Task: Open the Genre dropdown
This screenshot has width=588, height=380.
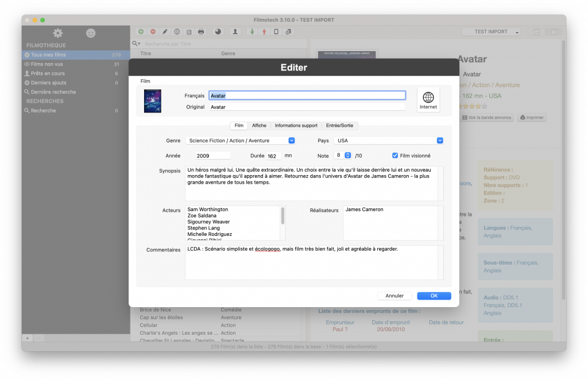Action: [240, 141]
